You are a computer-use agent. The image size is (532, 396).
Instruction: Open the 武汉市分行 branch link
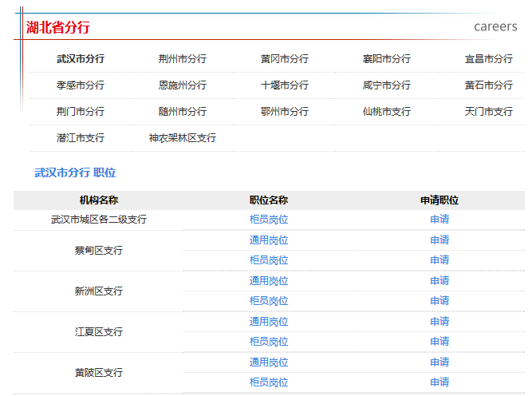(x=80, y=59)
